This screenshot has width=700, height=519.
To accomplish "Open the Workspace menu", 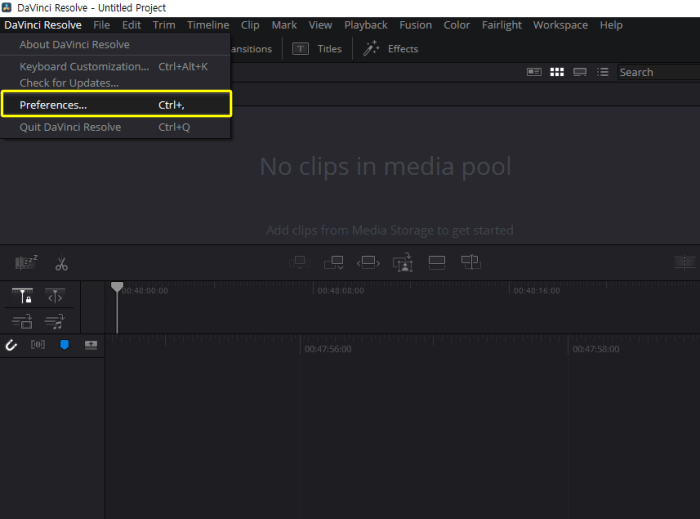I will (560, 25).
